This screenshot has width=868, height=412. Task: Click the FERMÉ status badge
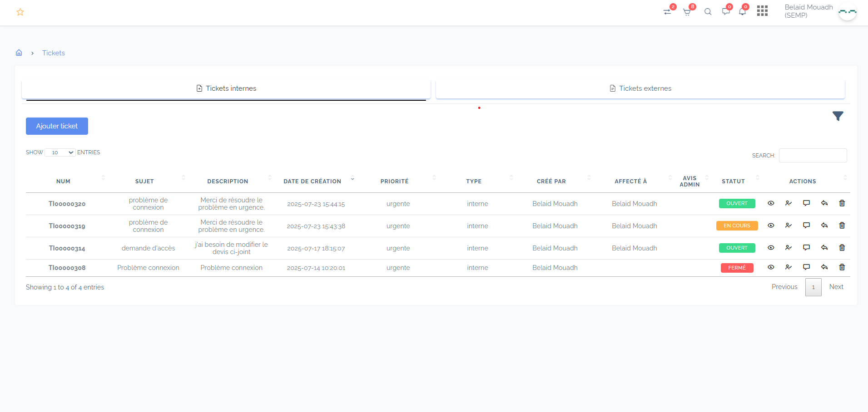point(737,268)
